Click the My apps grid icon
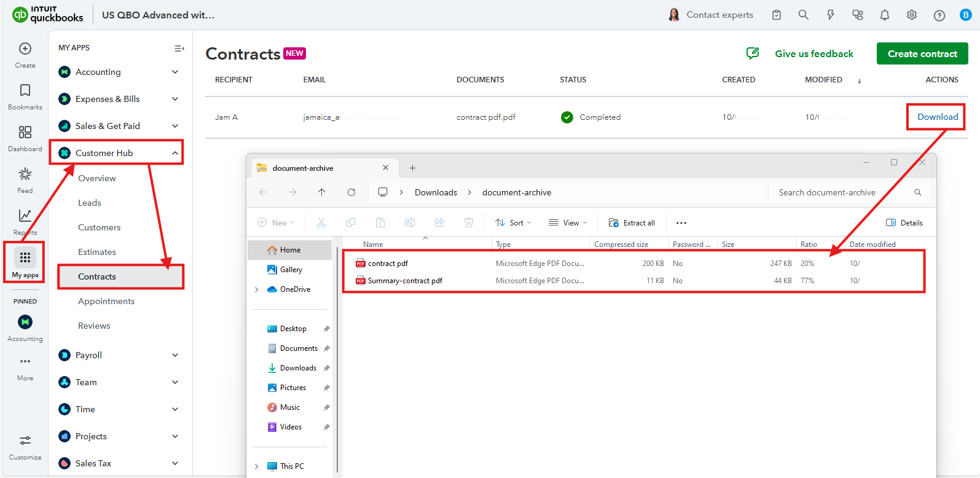 pos(25,257)
